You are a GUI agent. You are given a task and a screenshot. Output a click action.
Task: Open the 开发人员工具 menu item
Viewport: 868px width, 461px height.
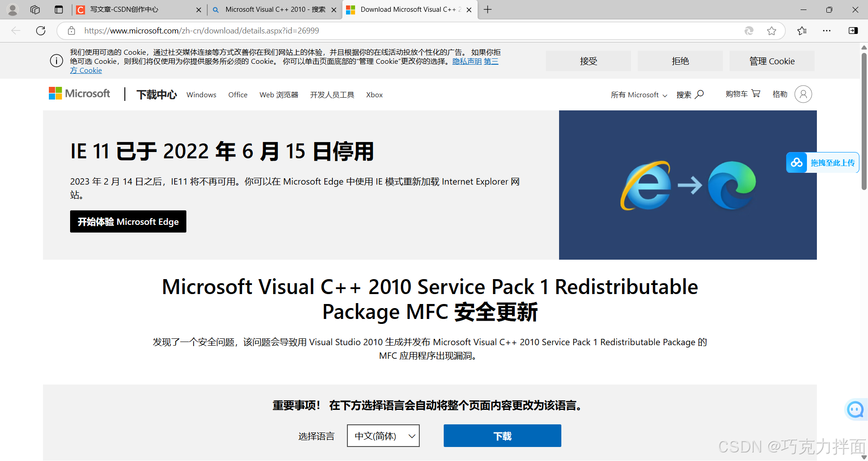[x=332, y=95]
